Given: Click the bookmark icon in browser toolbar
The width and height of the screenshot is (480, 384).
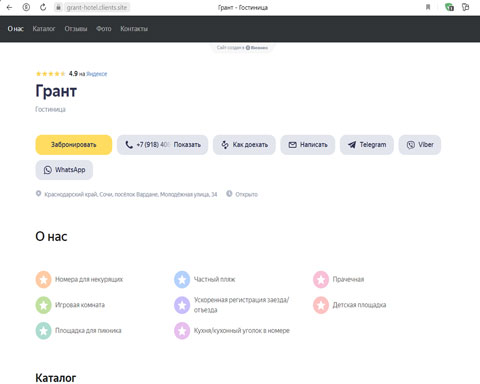Looking at the screenshot, I should tap(428, 7).
